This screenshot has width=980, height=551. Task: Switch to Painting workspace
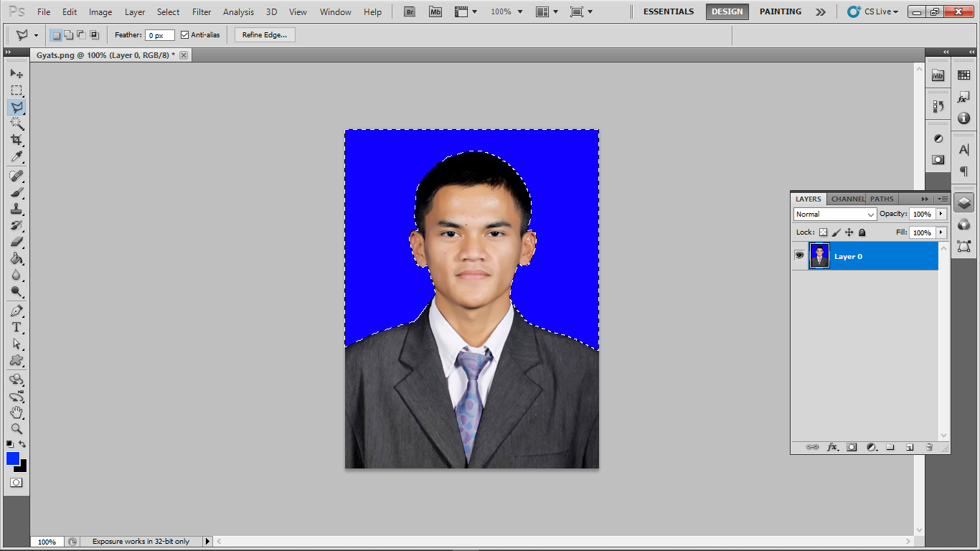coord(781,11)
